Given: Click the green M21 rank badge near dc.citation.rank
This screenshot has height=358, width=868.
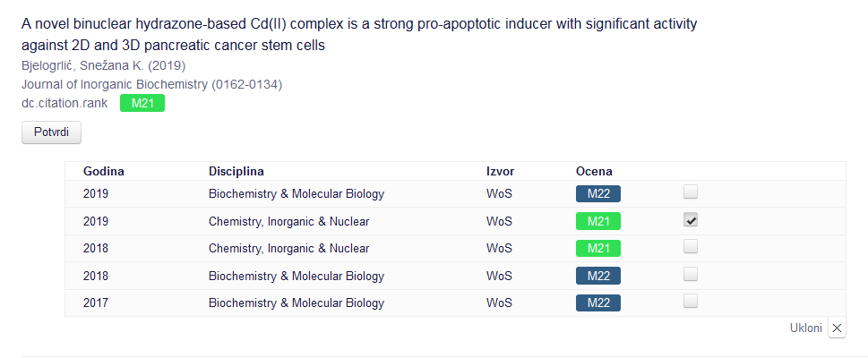Looking at the screenshot, I should 142,103.
